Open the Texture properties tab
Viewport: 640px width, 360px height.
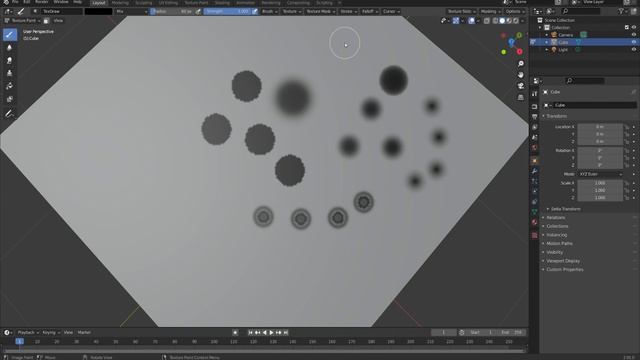tap(535, 235)
